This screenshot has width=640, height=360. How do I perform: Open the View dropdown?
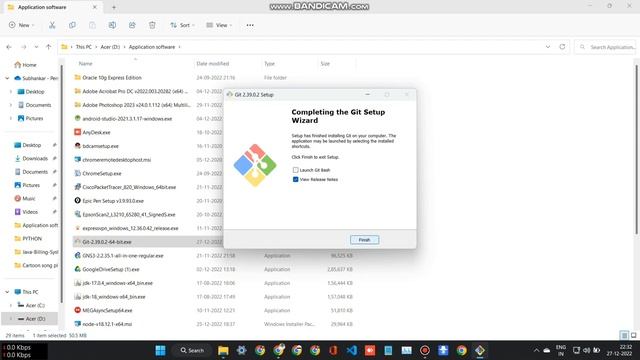click(x=219, y=25)
